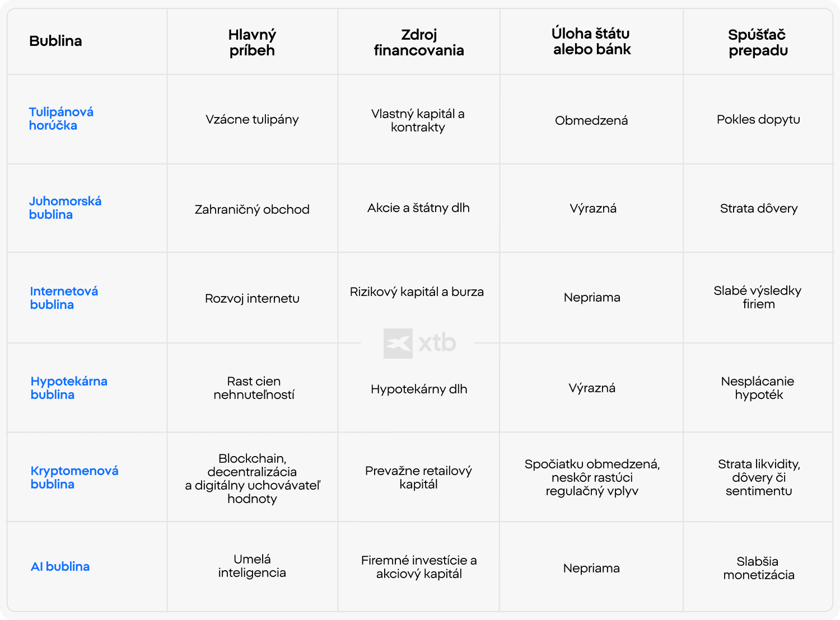This screenshot has width=840, height=620.
Task: Select the Slabšia monetizácia cell
Action: (x=758, y=568)
